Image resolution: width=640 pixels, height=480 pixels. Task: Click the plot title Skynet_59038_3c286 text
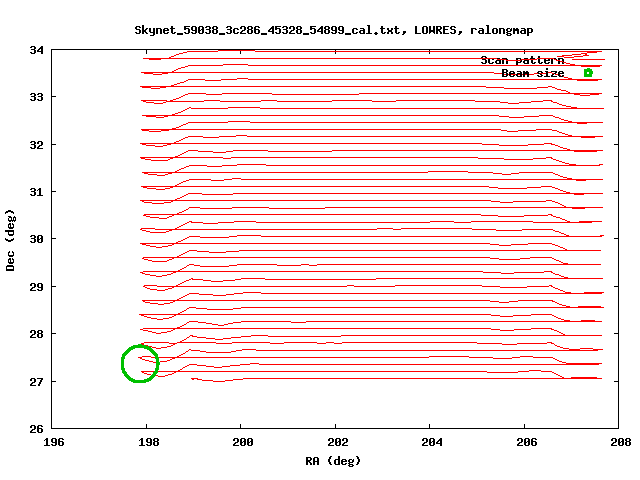pos(333,30)
